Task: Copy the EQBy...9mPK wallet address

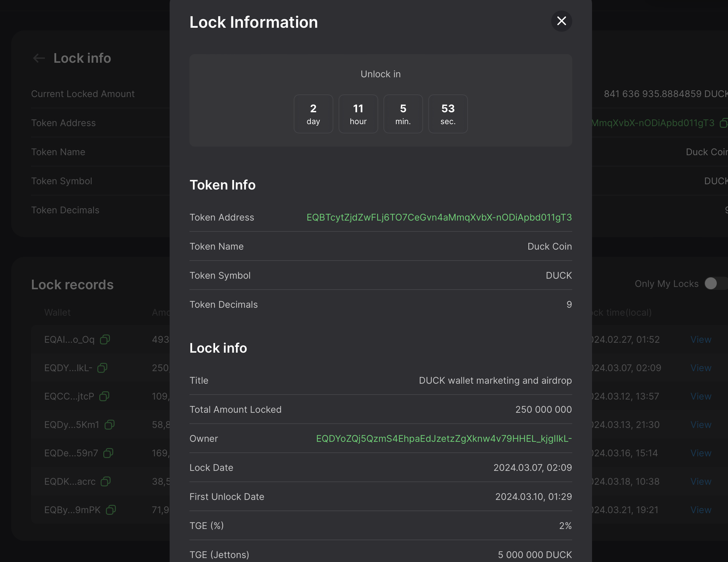Action: click(111, 509)
